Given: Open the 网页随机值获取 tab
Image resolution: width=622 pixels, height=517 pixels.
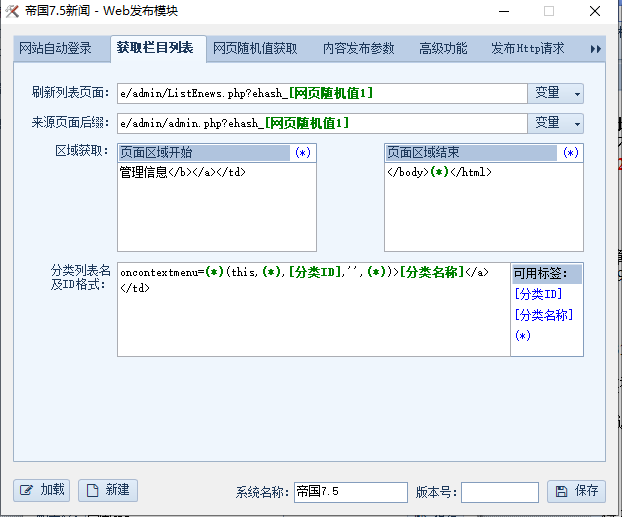Looking at the screenshot, I should [x=255, y=48].
